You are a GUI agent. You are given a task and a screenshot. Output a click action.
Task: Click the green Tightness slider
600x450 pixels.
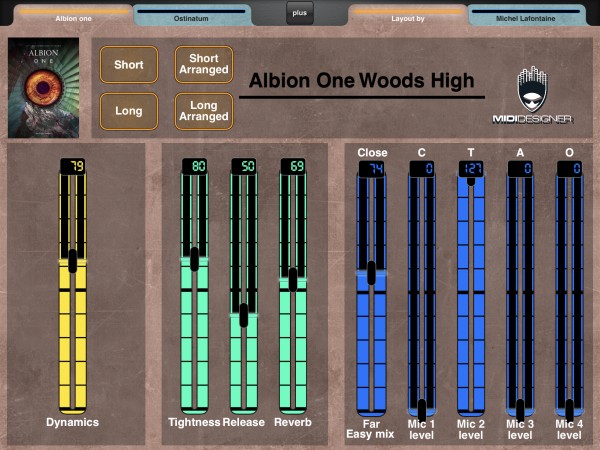tap(194, 292)
